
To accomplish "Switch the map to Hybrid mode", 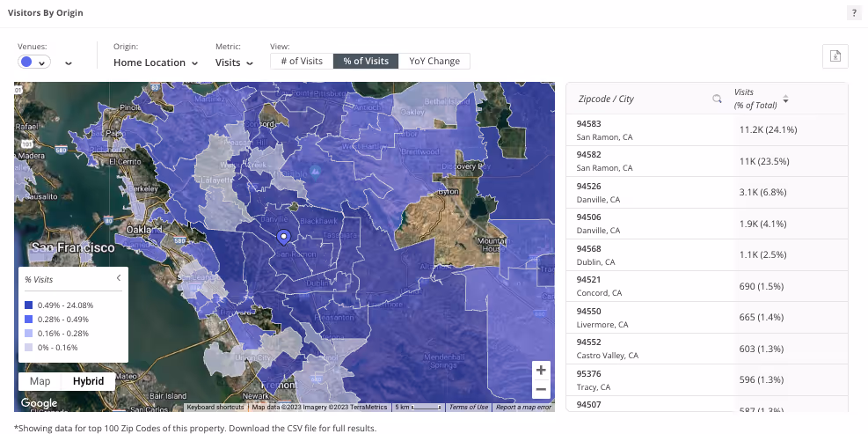I will point(89,381).
